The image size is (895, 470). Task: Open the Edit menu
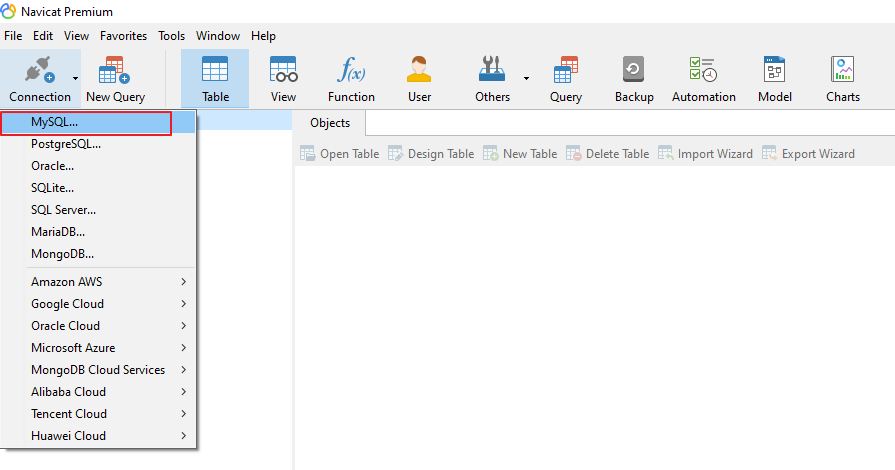tap(43, 36)
